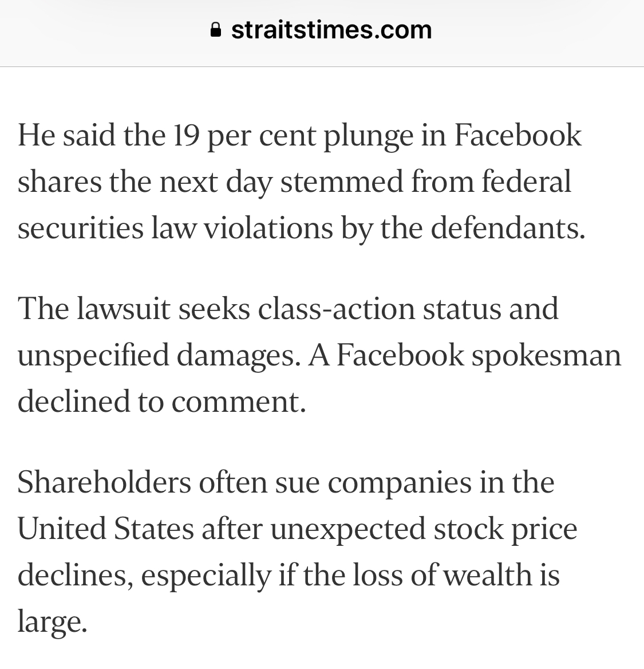Click the word "Facebook" in first paragraph
644x669 pixels.
click(x=517, y=135)
